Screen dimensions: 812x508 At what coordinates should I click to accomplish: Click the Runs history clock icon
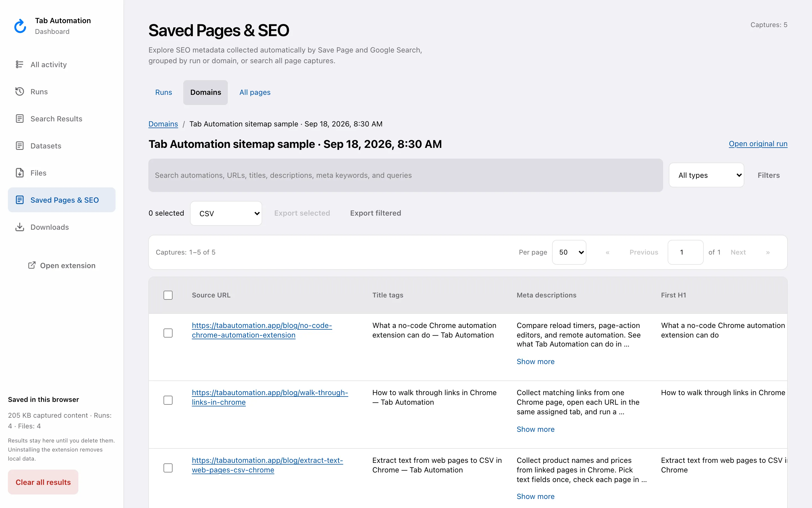click(x=19, y=91)
